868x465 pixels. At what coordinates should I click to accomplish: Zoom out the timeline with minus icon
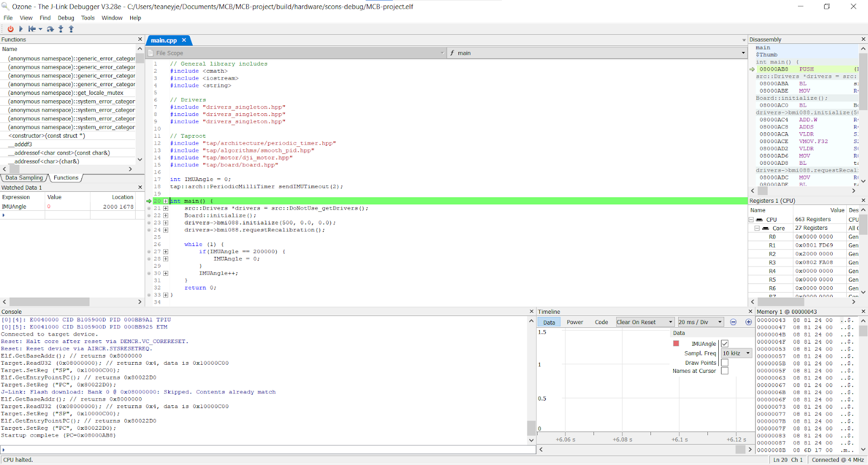733,322
